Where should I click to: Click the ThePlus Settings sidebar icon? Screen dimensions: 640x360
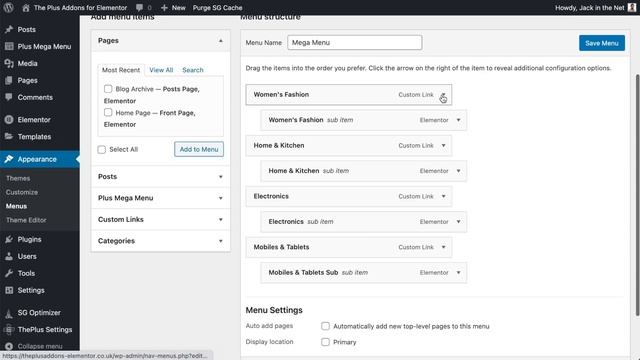[x=9, y=329]
